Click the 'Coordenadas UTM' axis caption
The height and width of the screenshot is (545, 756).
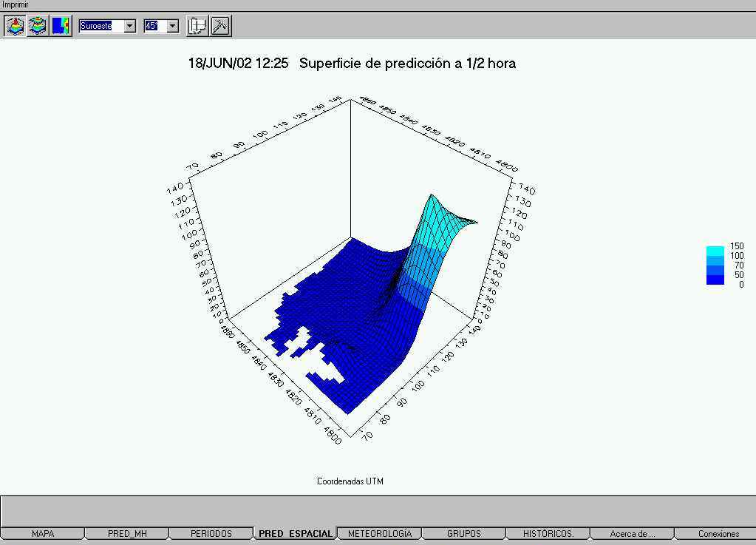click(x=350, y=481)
